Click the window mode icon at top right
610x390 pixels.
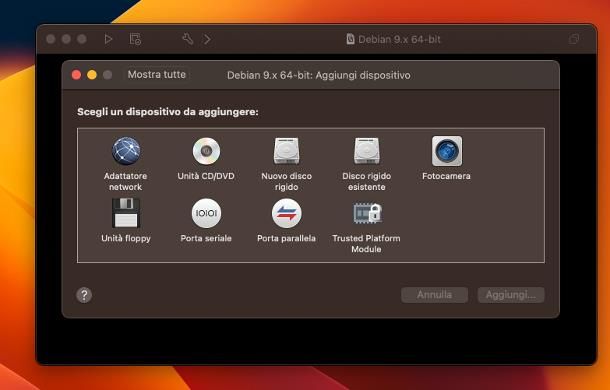(574, 39)
